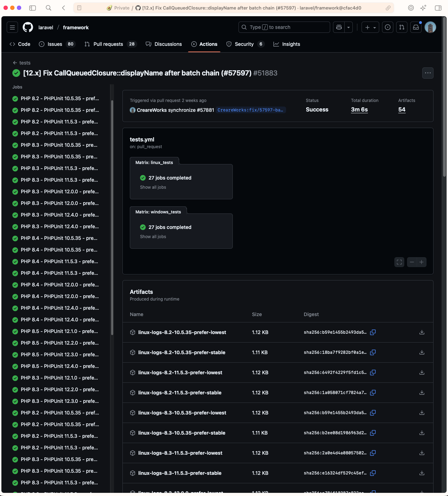Viewport: 448px width, 496px height.
Task: Open the PHP 8.5 - PHPUnit 12.4.0 job
Action: pos(56,366)
